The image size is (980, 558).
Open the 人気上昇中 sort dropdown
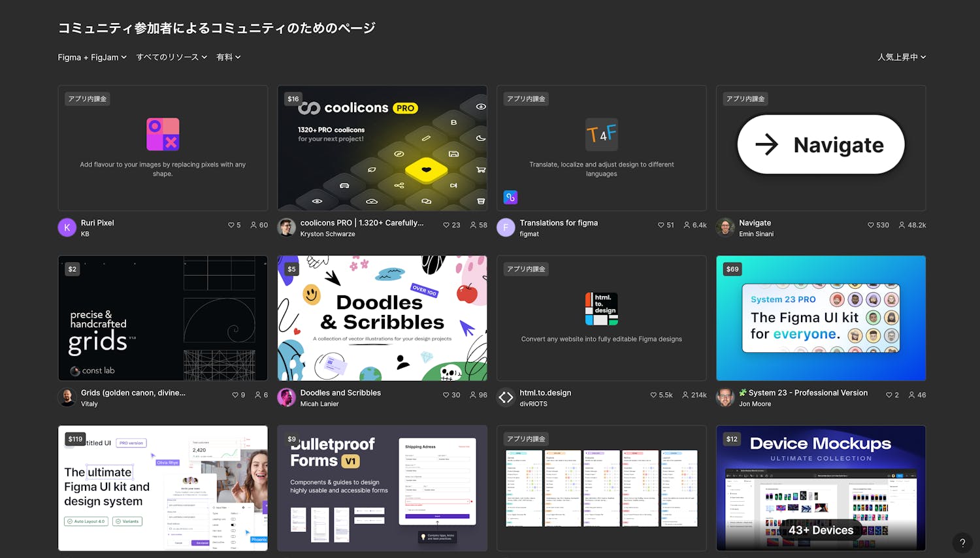[x=902, y=57]
